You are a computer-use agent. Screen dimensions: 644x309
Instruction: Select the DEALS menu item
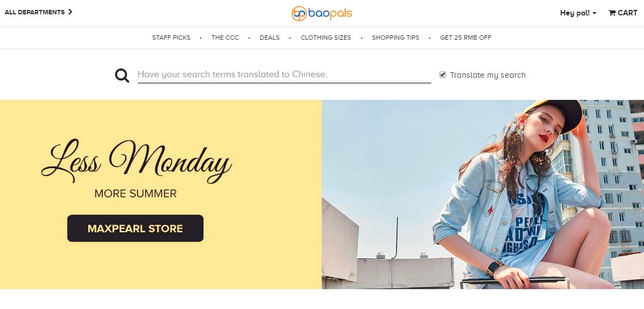click(x=270, y=38)
